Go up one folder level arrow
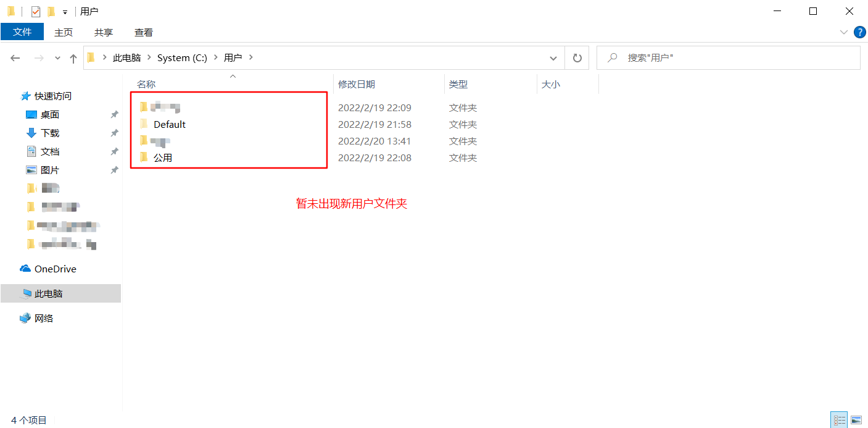The height and width of the screenshot is (428, 868). tap(73, 58)
